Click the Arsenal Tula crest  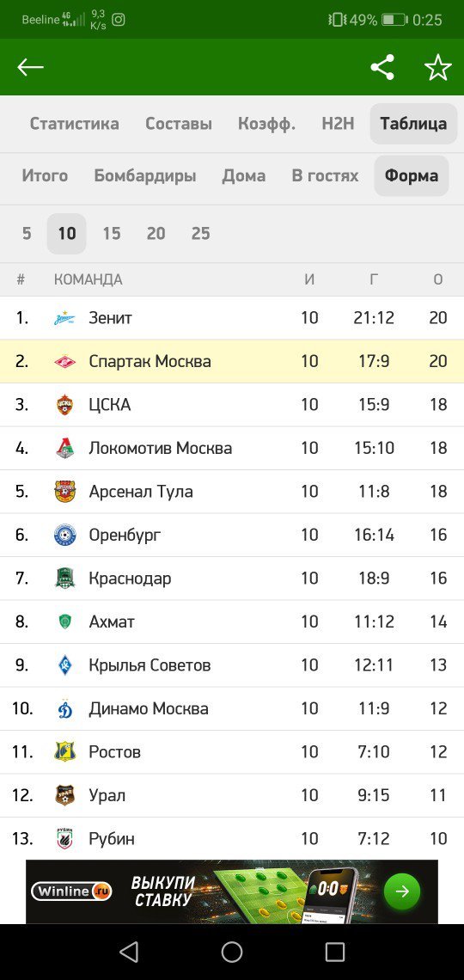(65, 491)
